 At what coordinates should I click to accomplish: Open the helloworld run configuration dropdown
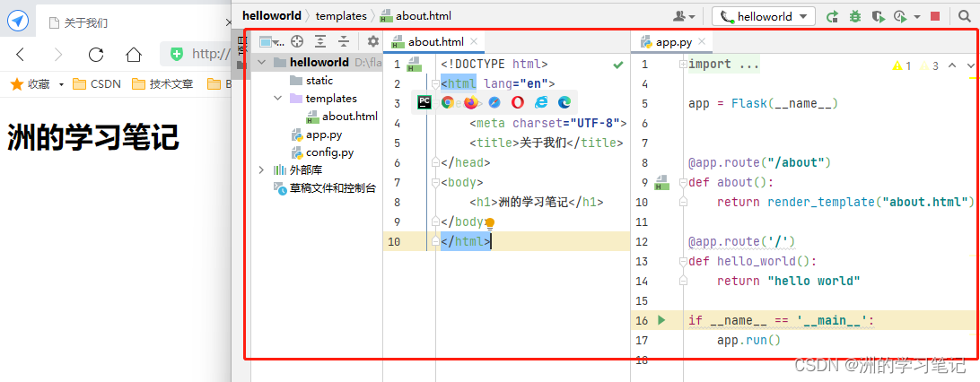coord(764,17)
